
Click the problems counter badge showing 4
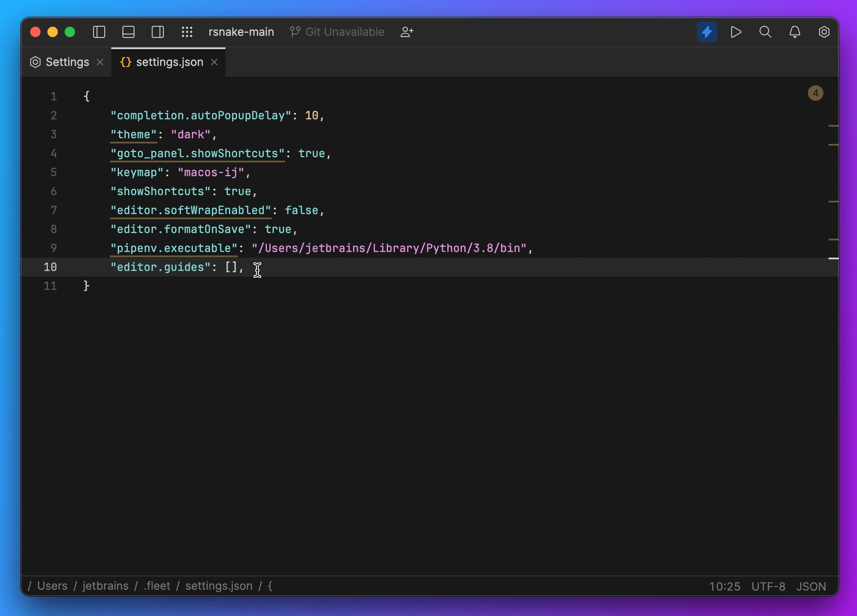point(815,93)
